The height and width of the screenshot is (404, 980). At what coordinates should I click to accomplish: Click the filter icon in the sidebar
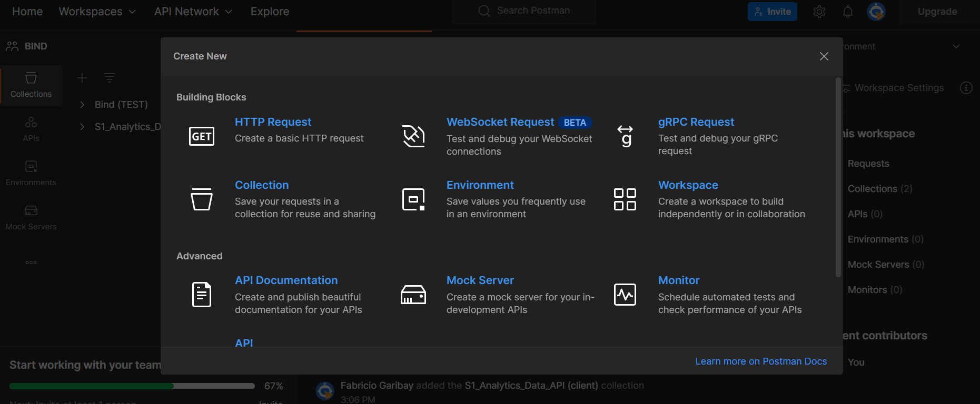[x=110, y=78]
